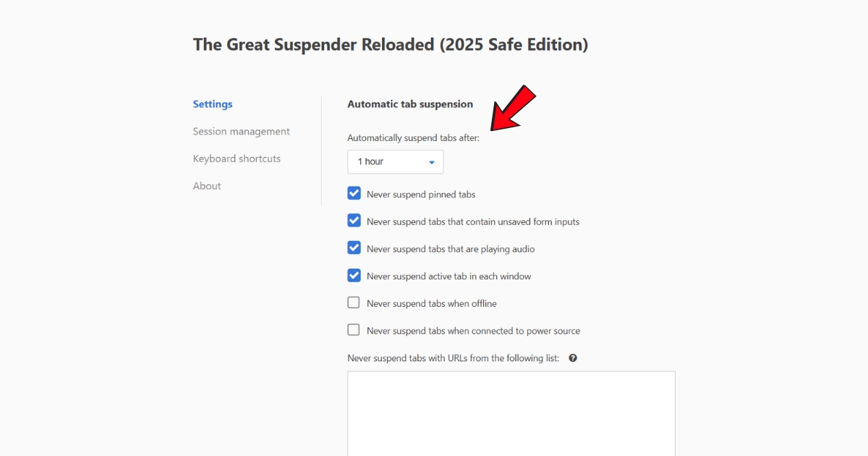Click the never suspend pinned tabs label
Image resolution: width=868 pixels, height=456 pixels.
click(422, 194)
